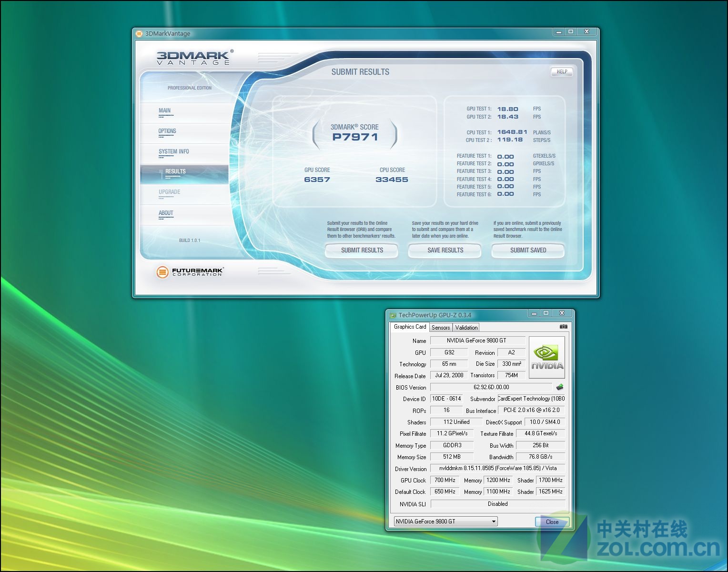Minimize the GPU-Z window
The height and width of the screenshot is (572, 728).
[x=534, y=313]
